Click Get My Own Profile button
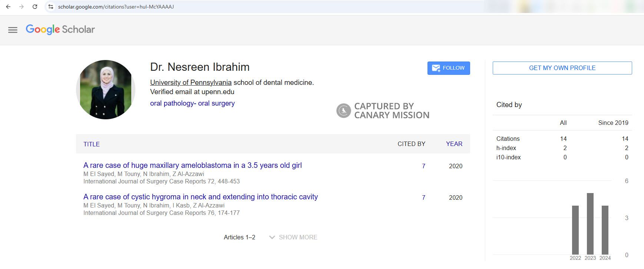 tap(562, 68)
